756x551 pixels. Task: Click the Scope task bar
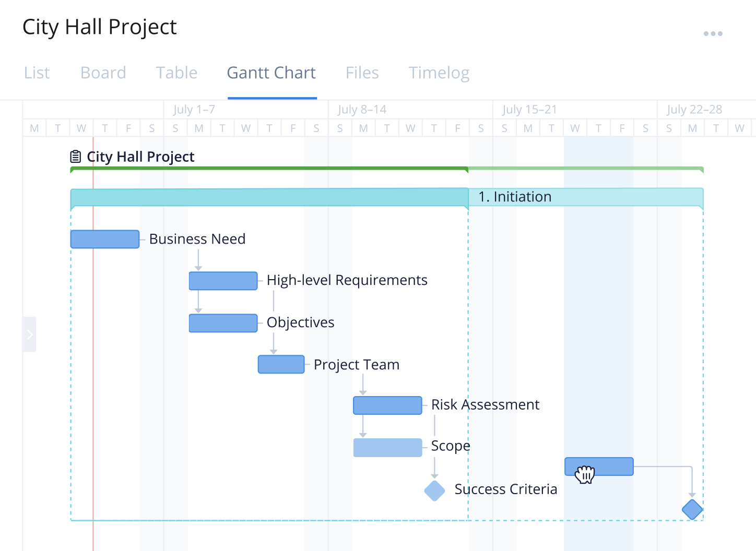(x=387, y=447)
